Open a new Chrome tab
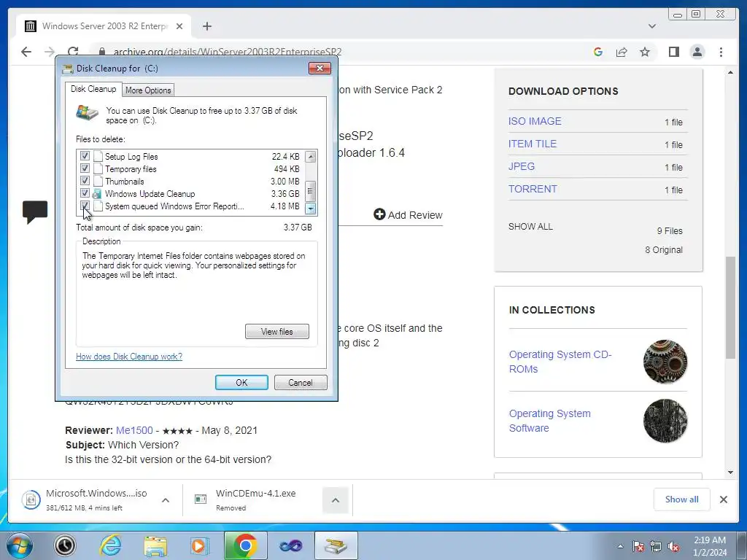Viewport: 747px width, 560px height. [206, 26]
